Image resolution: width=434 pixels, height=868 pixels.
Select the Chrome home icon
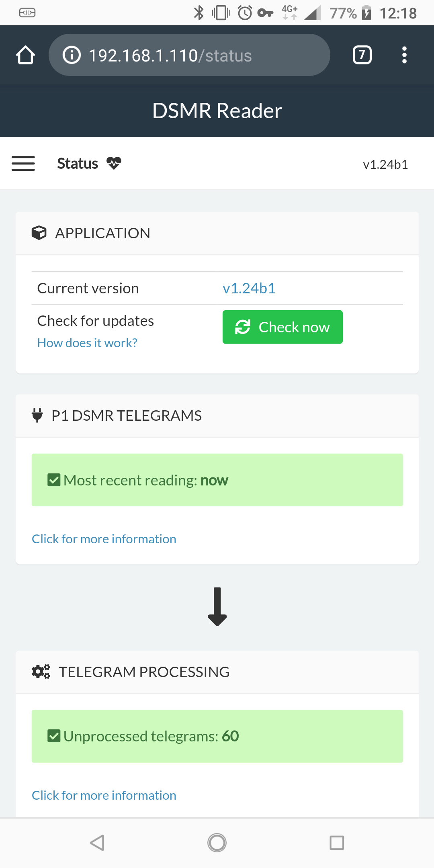click(25, 55)
